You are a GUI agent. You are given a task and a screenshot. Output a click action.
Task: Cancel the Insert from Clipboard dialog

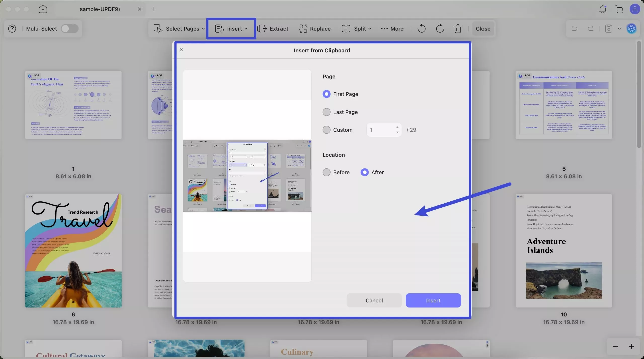(374, 300)
